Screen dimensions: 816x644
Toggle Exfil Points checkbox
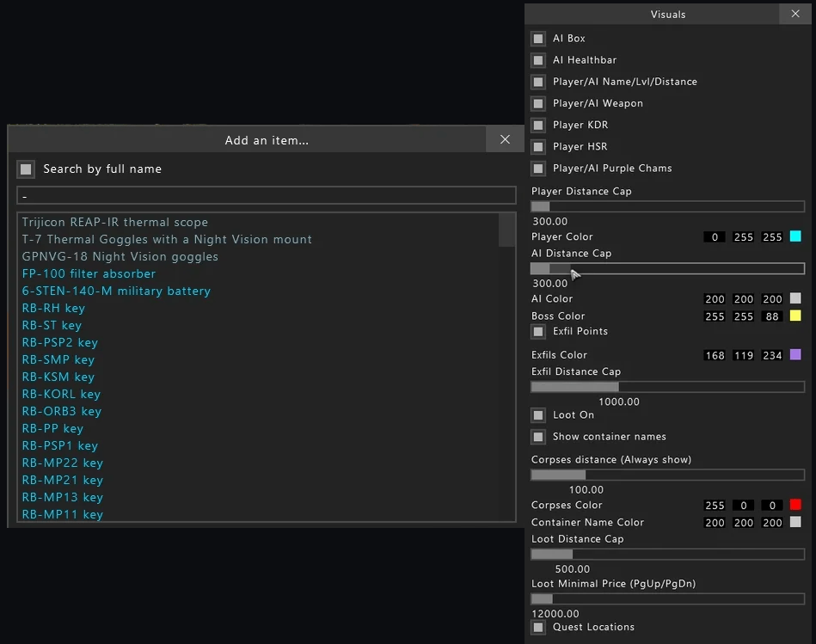tap(538, 331)
